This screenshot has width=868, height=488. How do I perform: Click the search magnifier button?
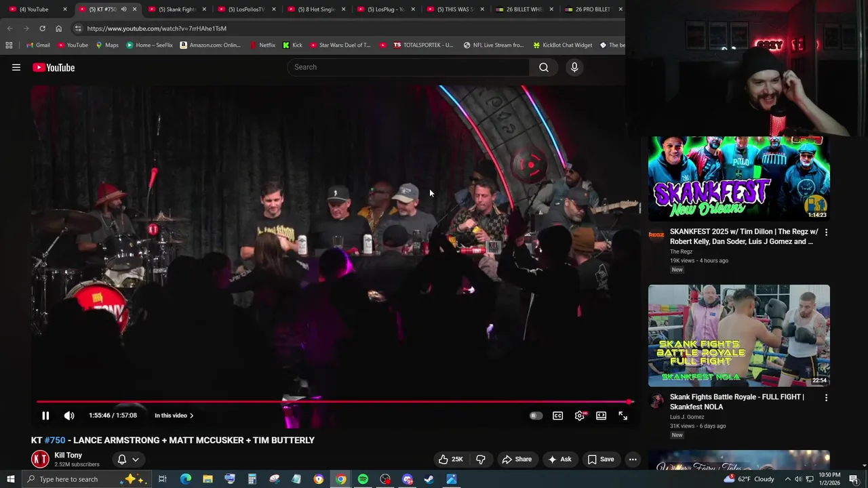544,67
